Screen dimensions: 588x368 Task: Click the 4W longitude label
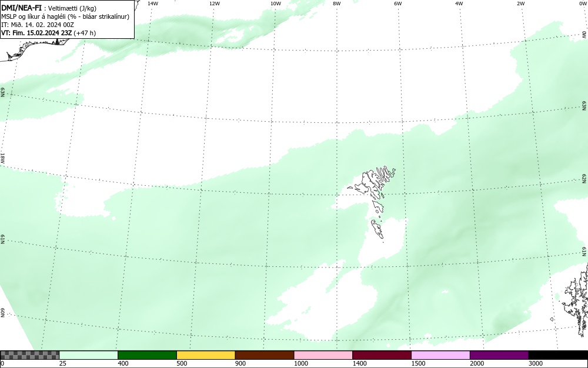(459, 4)
